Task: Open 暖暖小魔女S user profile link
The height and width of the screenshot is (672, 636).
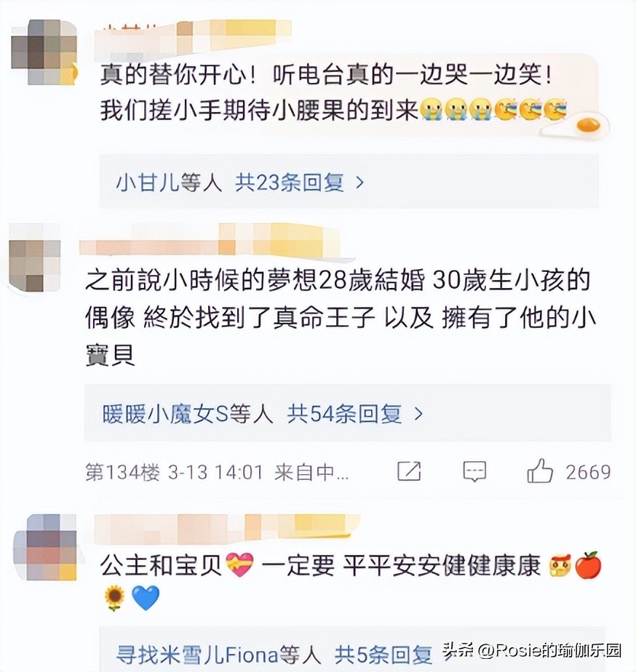Action: pyautogui.click(x=164, y=414)
